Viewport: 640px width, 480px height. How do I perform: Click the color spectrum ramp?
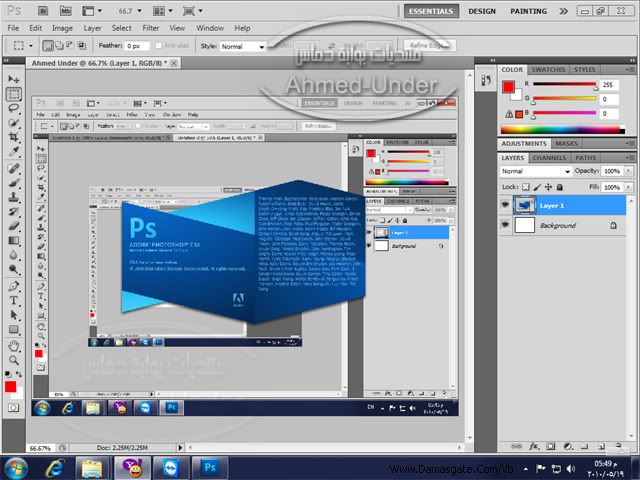pos(562,130)
